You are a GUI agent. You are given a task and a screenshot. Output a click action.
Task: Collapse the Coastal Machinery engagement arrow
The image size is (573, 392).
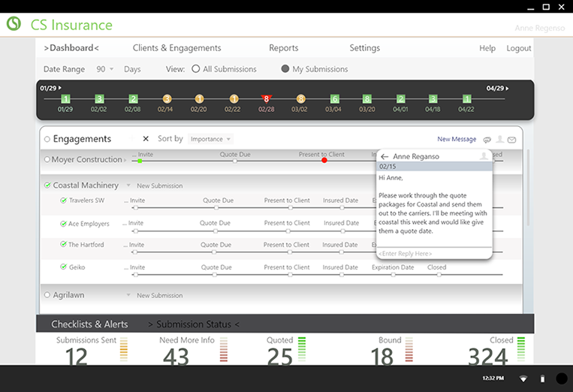(128, 185)
